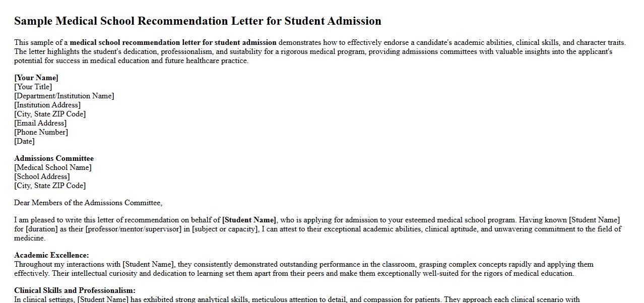Click the [Your Title] placeholder line
The height and width of the screenshot is (303, 644).
(x=33, y=87)
